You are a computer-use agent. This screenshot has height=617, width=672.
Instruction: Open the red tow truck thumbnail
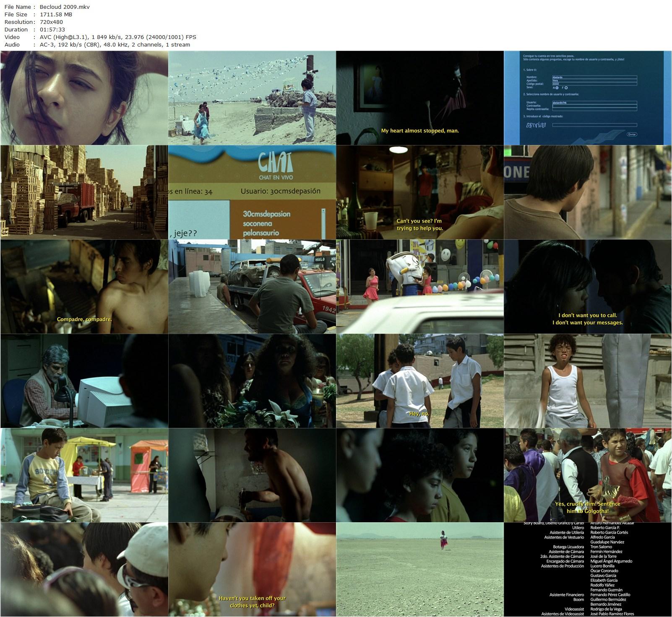click(x=252, y=287)
